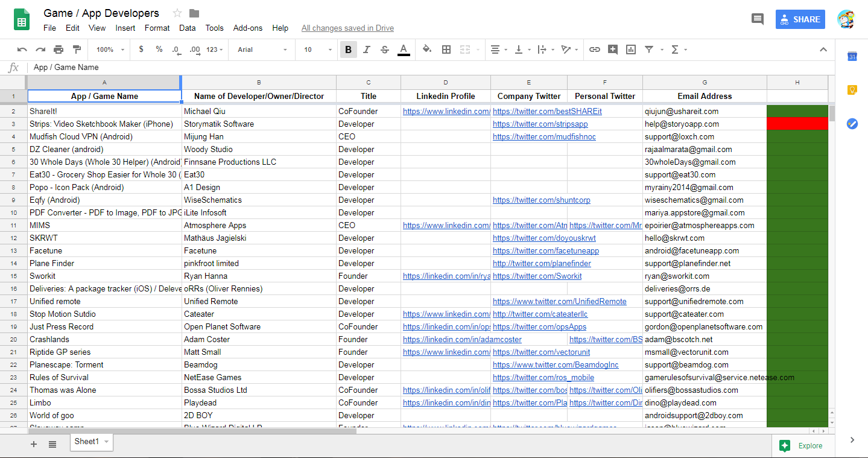Open the Insert menu
This screenshot has width=868, height=458.
[x=125, y=28]
